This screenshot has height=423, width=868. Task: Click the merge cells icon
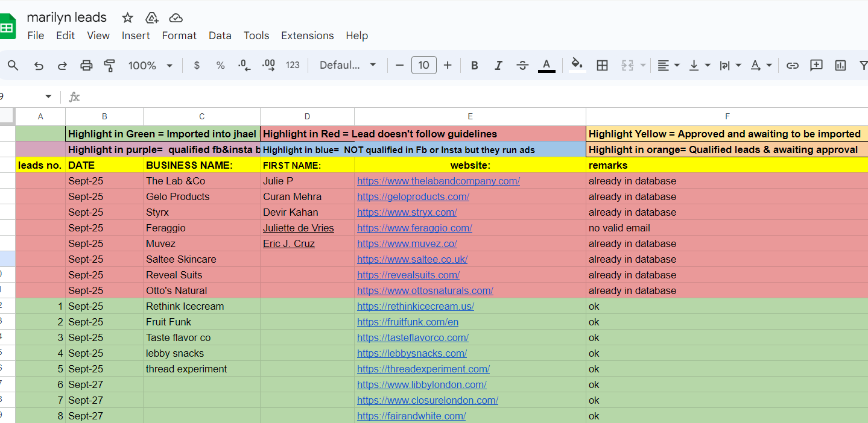point(627,65)
